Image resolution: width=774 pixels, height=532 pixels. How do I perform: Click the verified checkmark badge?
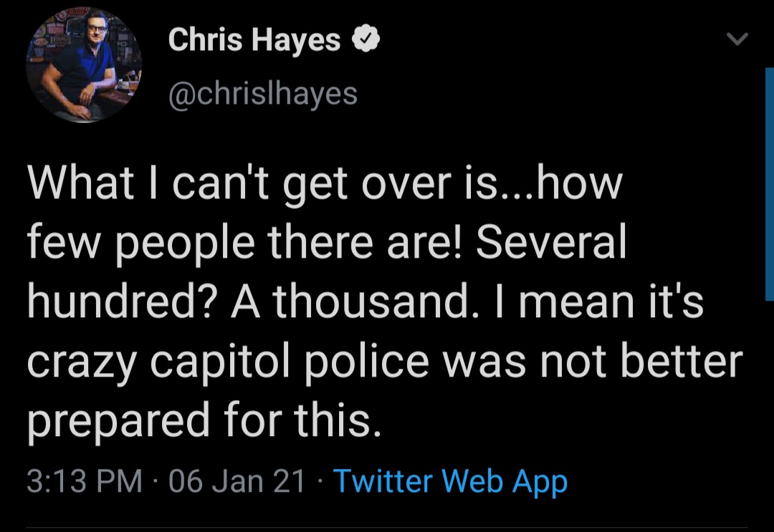click(x=365, y=39)
